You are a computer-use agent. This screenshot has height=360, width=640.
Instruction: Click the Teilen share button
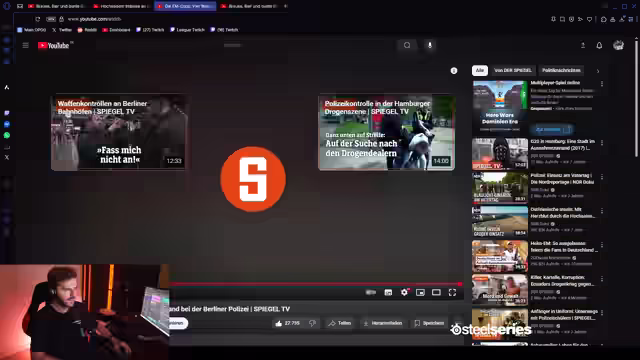pos(340,323)
